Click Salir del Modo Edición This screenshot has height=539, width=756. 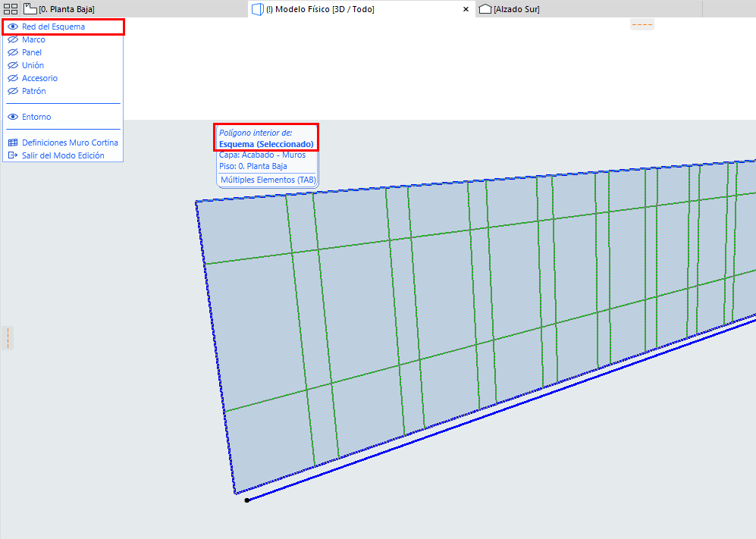[x=63, y=155]
